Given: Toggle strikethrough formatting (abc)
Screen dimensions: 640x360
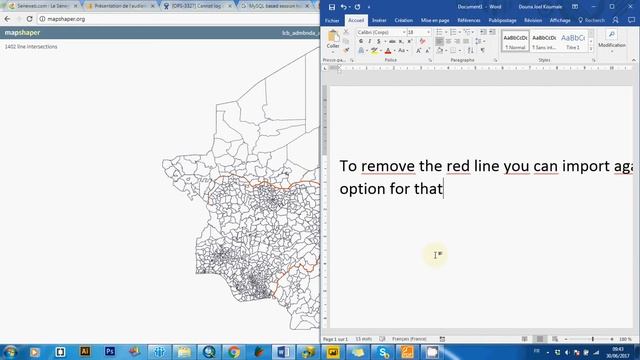Looking at the screenshot, I should click(392, 41).
